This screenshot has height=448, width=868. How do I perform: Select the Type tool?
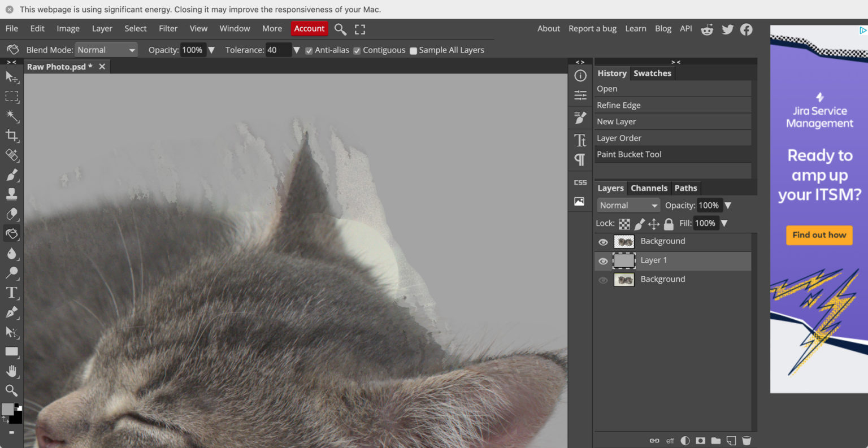coord(12,293)
